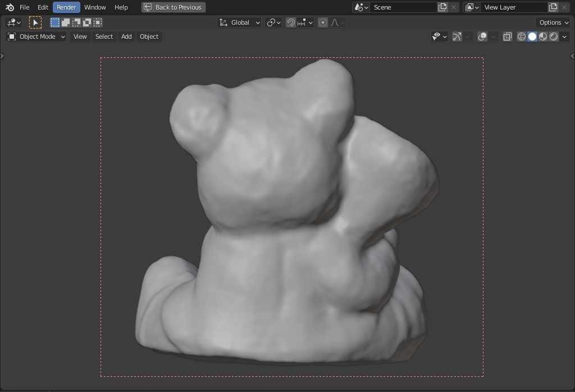Open the transform pivot point dropdown

pos(273,22)
